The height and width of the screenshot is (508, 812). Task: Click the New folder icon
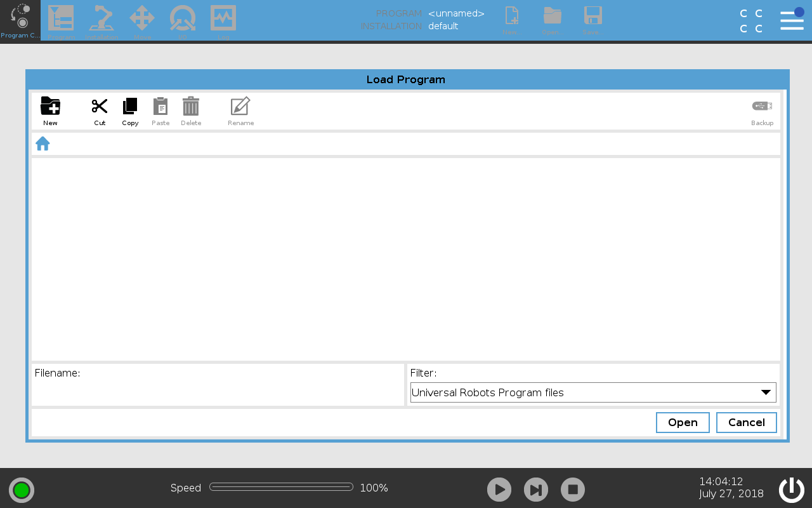coord(50,106)
